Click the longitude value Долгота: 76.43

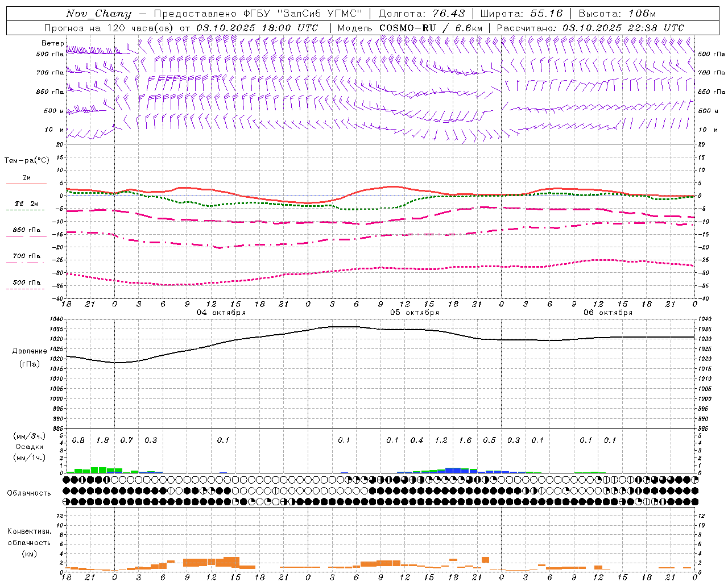[421, 14]
